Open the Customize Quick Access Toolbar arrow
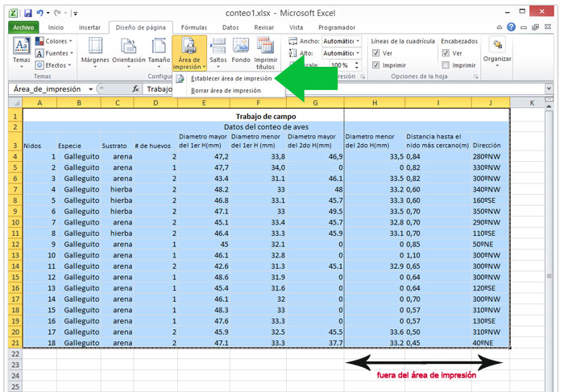The image size is (564, 392). pos(75,14)
